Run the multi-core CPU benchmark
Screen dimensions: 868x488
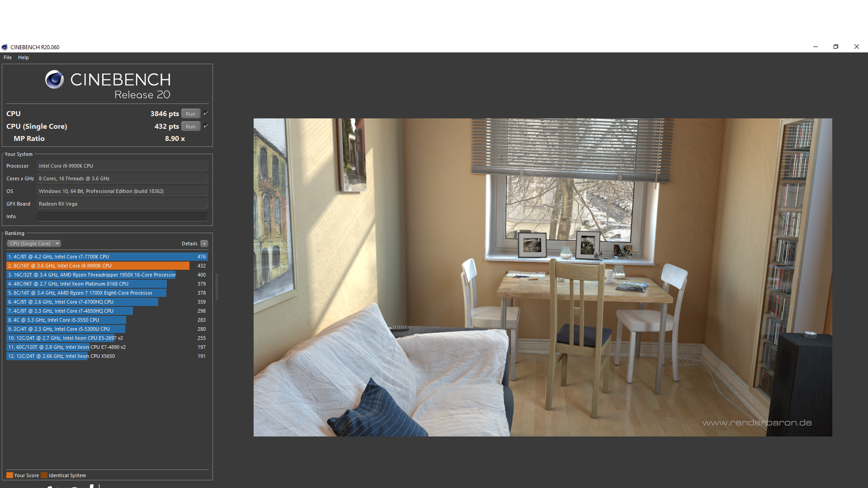pyautogui.click(x=190, y=114)
